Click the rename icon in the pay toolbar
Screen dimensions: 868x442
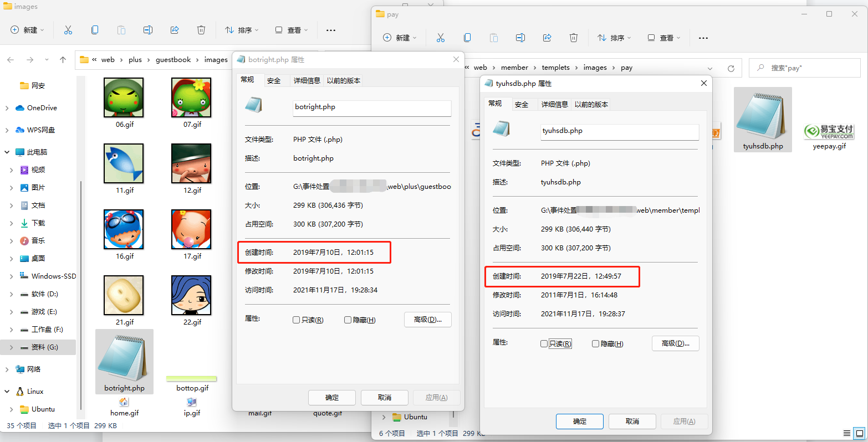click(x=520, y=38)
